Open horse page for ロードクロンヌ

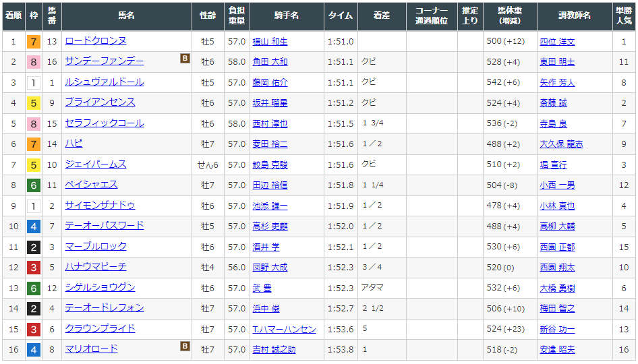pos(95,41)
